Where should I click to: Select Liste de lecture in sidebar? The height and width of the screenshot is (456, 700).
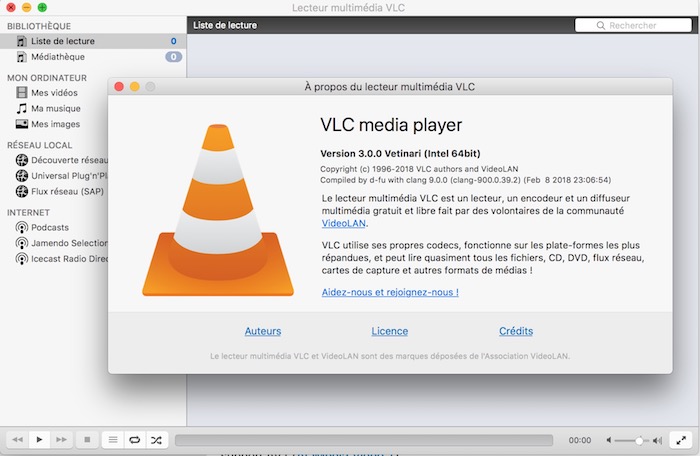click(93, 41)
